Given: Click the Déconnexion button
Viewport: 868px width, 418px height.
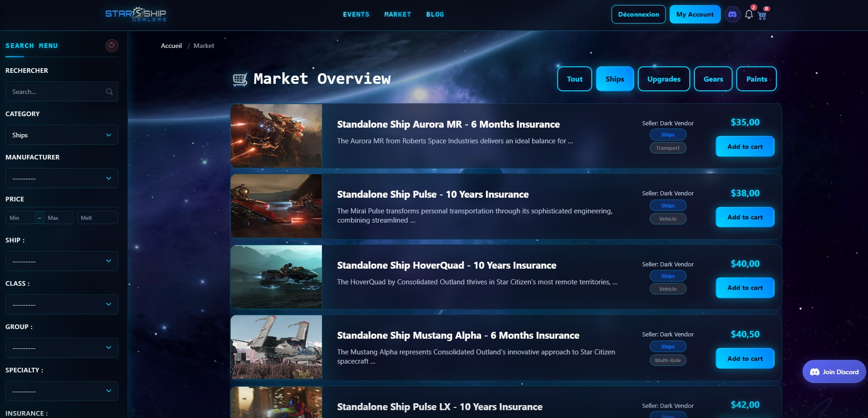Looking at the screenshot, I should click(x=638, y=14).
